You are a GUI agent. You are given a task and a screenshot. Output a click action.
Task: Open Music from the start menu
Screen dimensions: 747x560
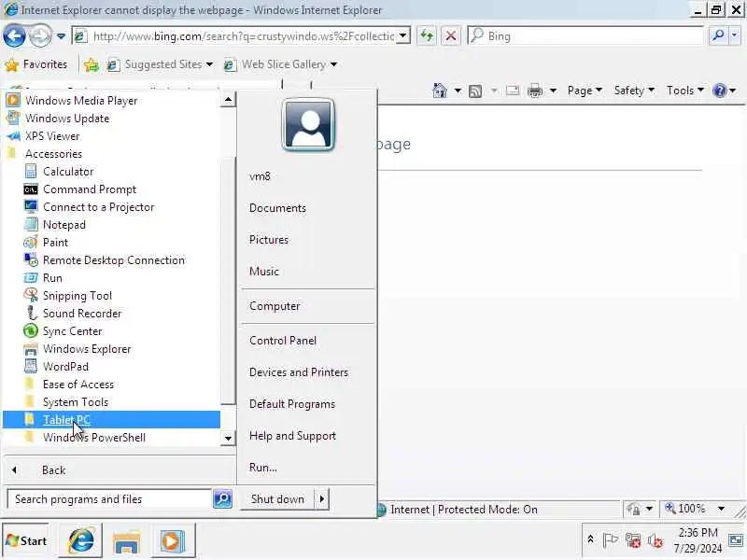(264, 272)
